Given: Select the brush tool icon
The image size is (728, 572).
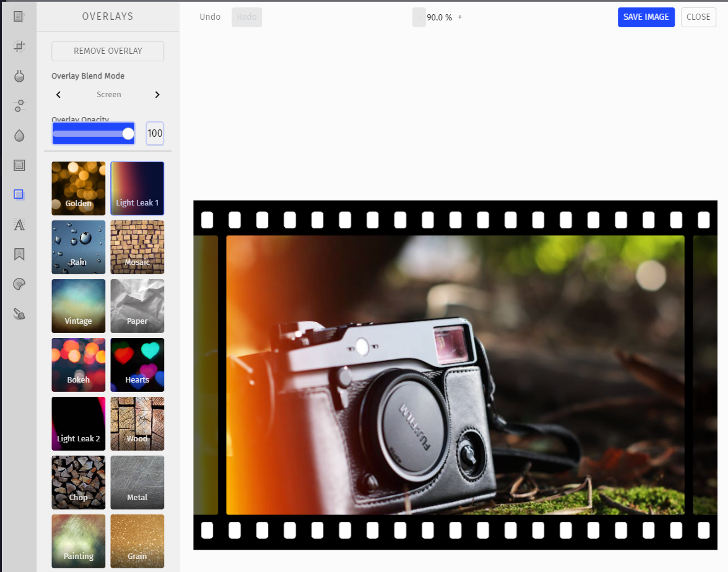Looking at the screenshot, I should tap(19, 314).
